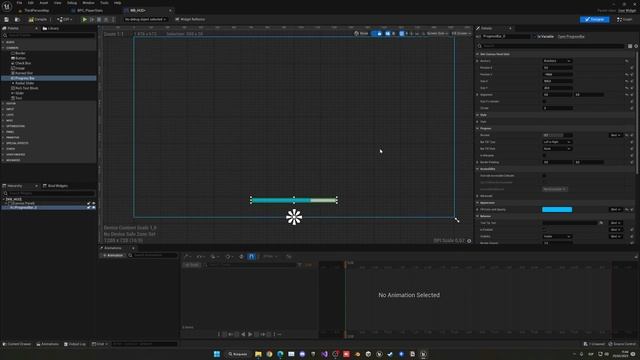640x360 pixels.
Task: Open the Content Drawer in the status bar
Action: 17,344
